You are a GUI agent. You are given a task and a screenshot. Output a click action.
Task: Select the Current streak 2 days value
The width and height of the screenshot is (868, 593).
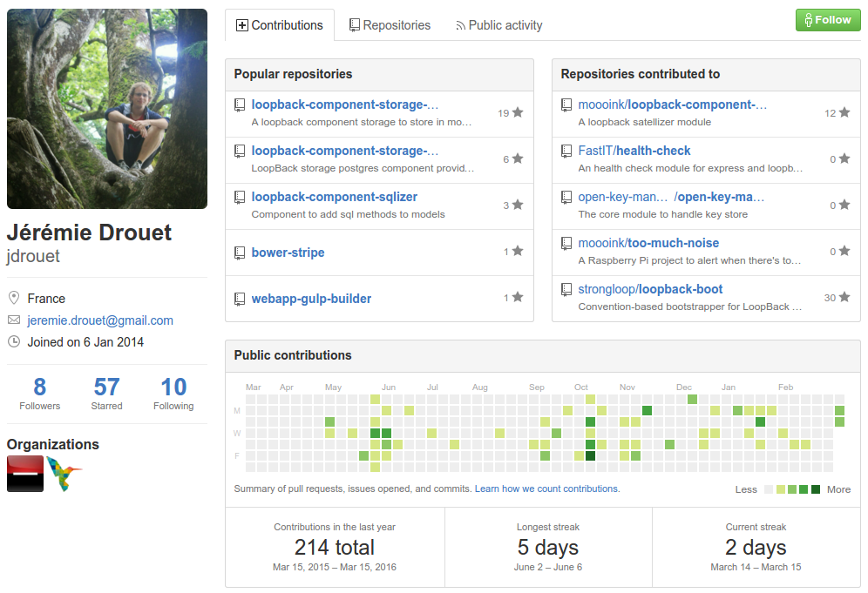[x=756, y=548]
